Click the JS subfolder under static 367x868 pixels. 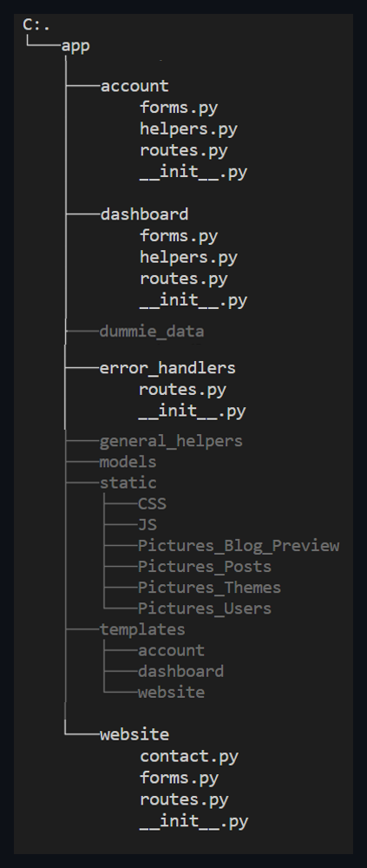pos(147,525)
